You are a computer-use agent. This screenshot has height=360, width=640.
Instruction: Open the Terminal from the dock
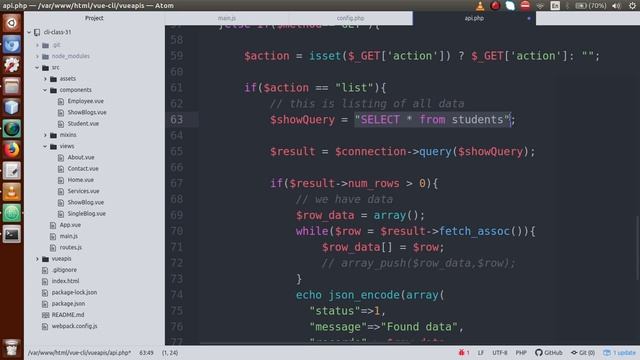coord(11,234)
